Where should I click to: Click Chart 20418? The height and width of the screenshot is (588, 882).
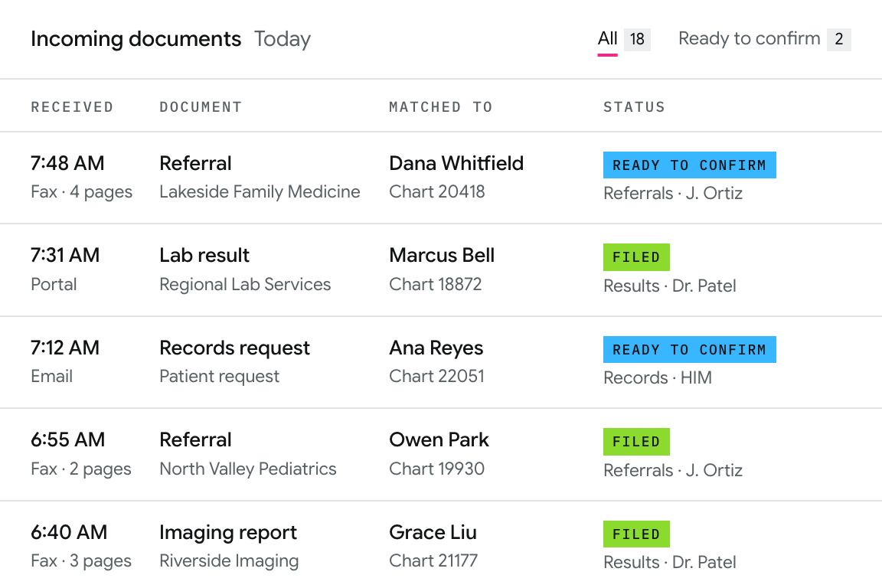pos(437,192)
